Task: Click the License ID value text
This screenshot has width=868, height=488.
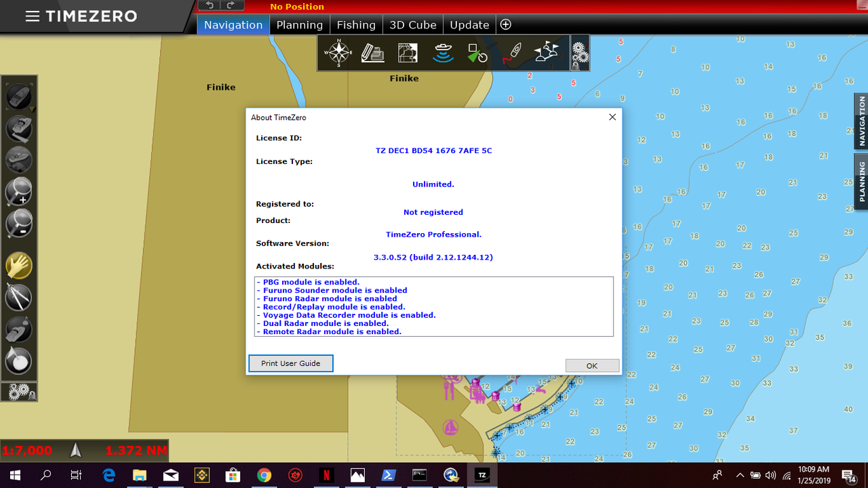Action: (x=434, y=150)
